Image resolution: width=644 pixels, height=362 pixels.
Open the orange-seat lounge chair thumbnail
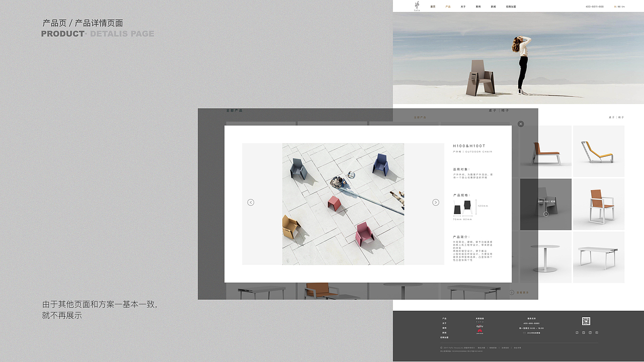[x=546, y=151]
